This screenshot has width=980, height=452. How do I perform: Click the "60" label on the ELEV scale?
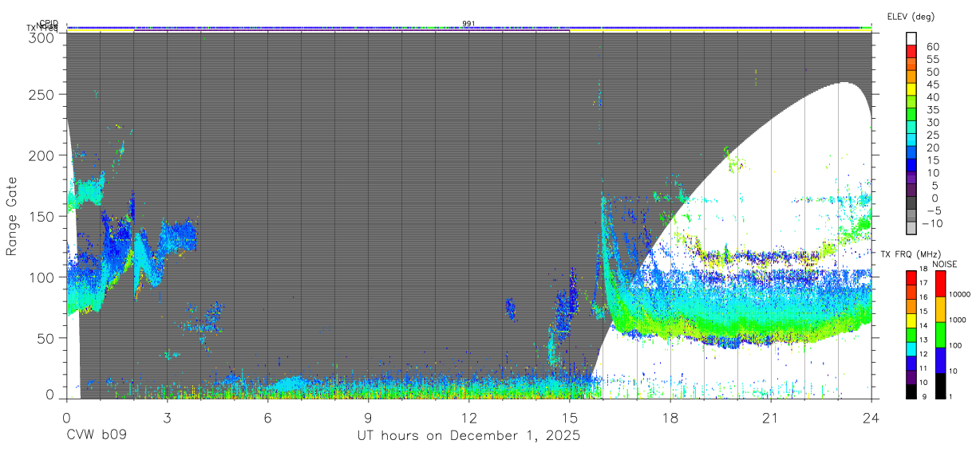[x=932, y=47]
